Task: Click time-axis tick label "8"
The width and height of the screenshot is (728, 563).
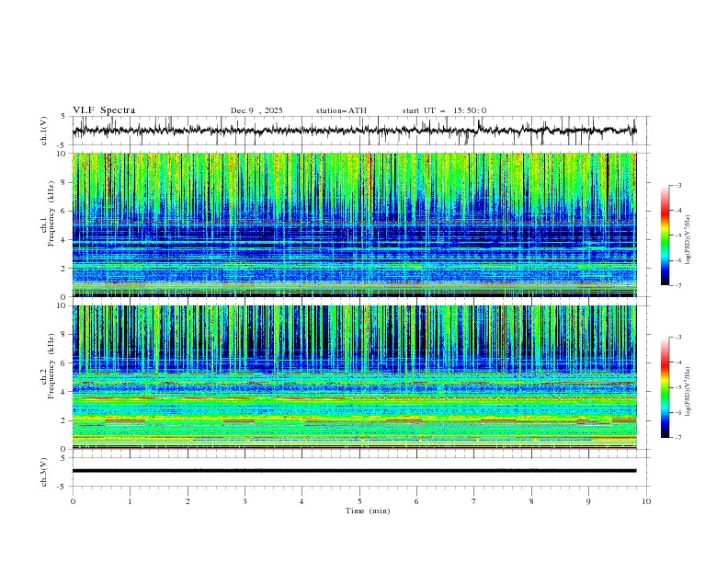Action: click(531, 501)
